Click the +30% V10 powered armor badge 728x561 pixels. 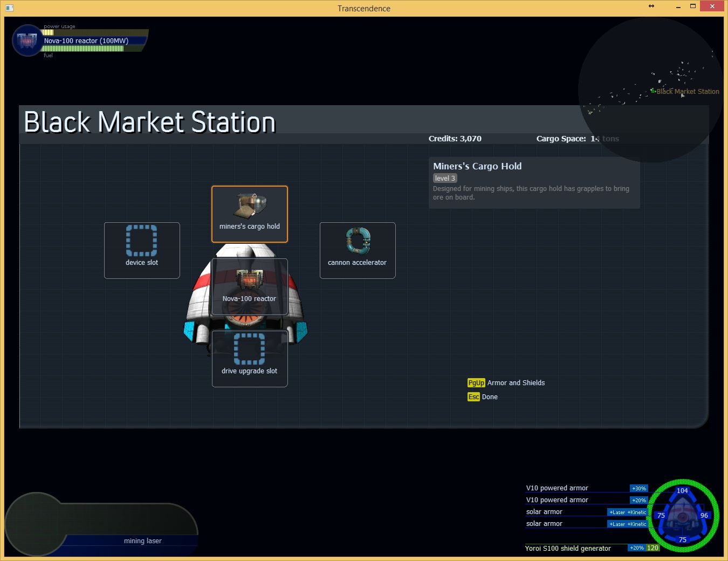pyautogui.click(x=639, y=488)
